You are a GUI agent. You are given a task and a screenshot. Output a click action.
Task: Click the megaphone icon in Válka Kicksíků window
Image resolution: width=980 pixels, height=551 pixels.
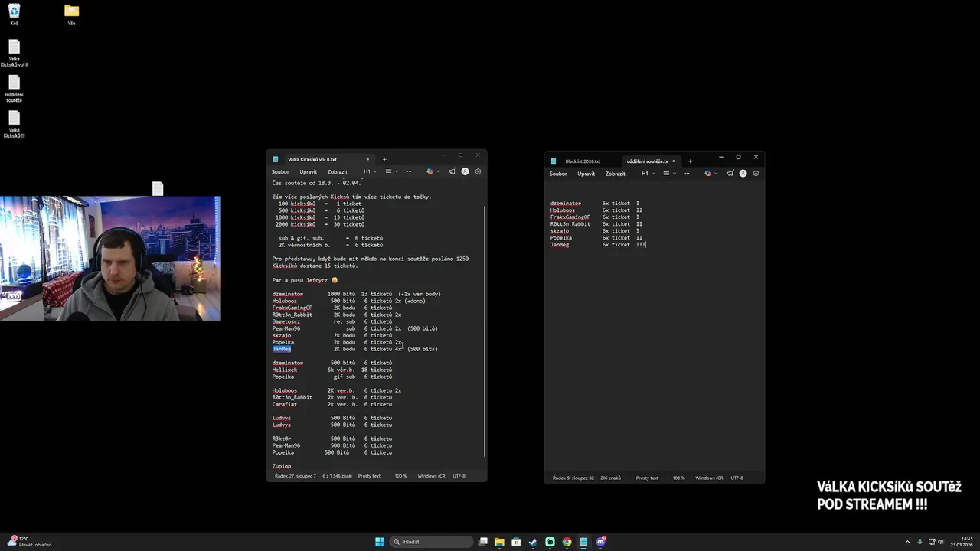pos(452,171)
